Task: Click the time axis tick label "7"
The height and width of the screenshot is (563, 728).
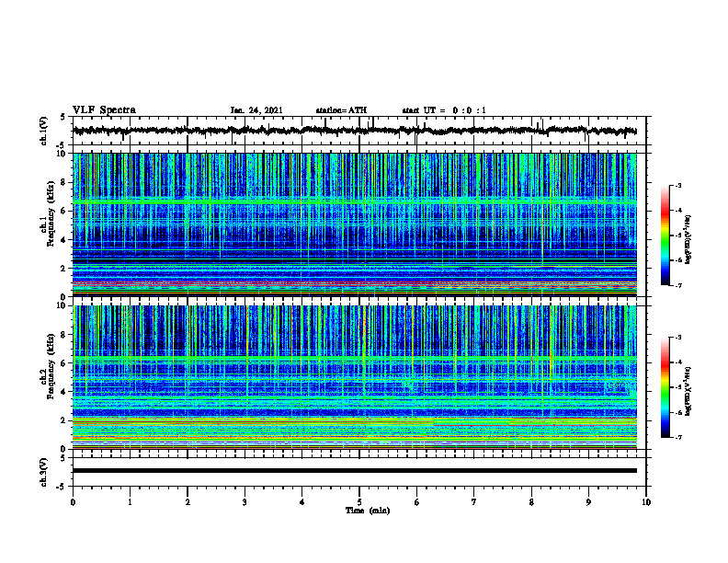Action: click(x=474, y=502)
